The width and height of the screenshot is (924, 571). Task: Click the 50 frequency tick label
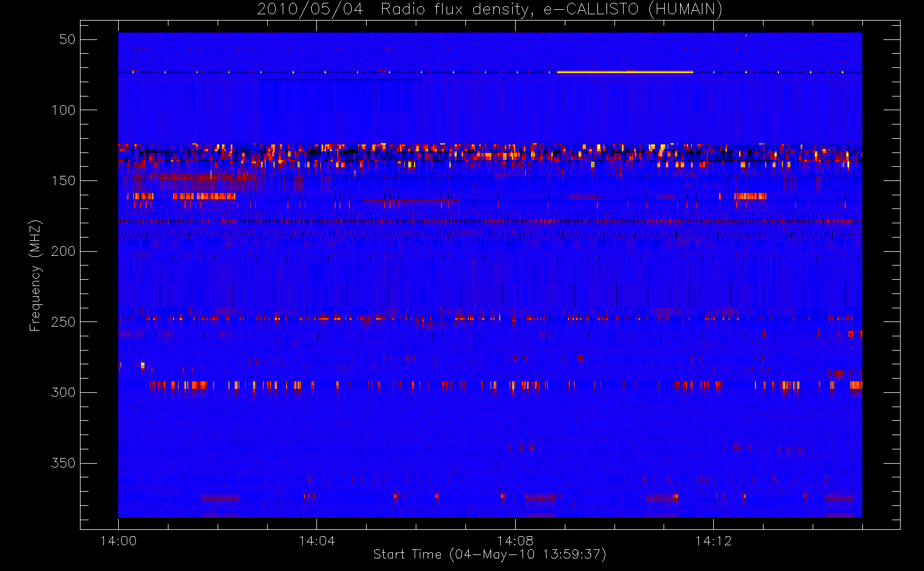[x=67, y=39]
